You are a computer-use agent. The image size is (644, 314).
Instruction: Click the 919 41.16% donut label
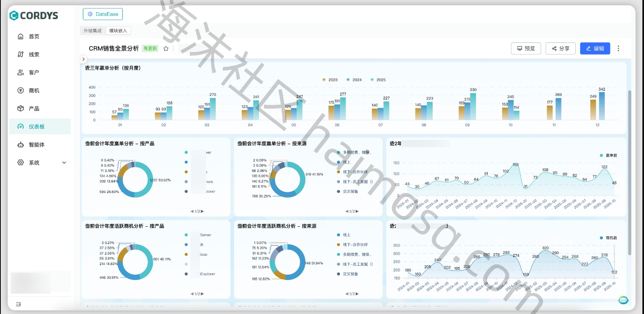[x=314, y=174]
